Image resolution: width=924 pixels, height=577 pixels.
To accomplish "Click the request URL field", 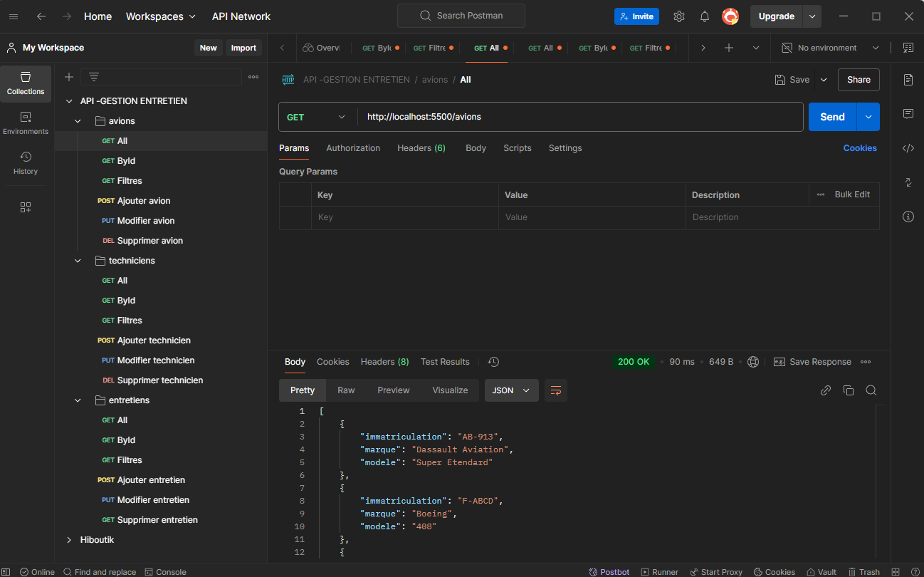I will [x=579, y=117].
